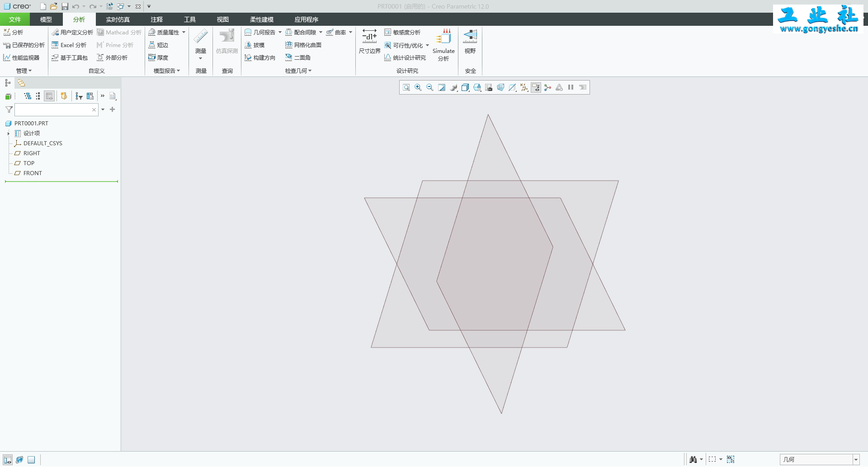
Task: Click the 拔模 analysis button
Action: coord(255,45)
